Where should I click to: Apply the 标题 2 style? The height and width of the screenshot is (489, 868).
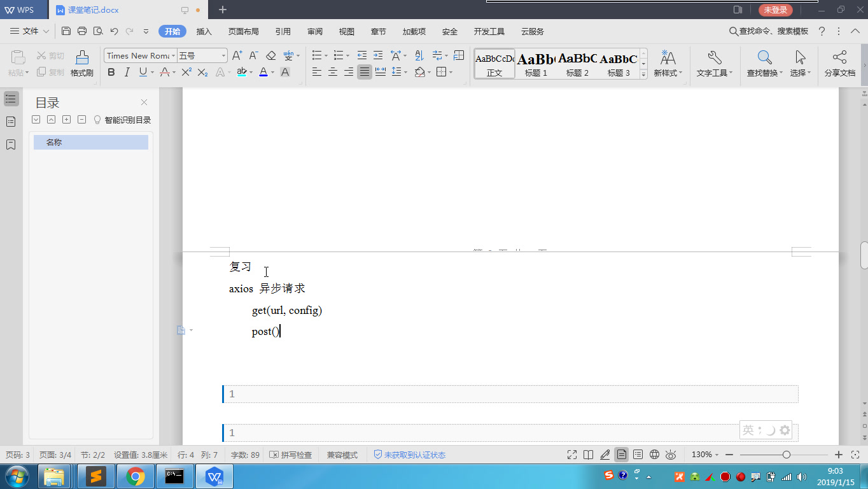click(x=577, y=64)
